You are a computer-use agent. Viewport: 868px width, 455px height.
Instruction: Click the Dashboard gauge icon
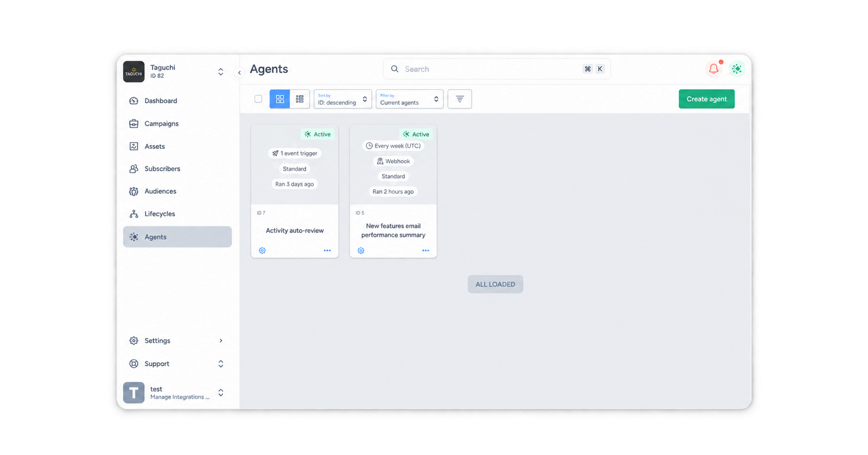(134, 101)
